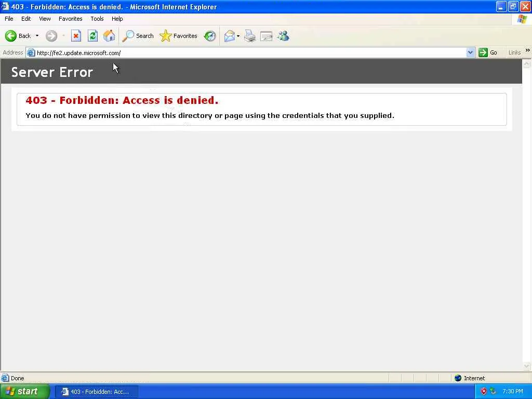The height and width of the screenshot is (399, 532).
Task: Open the Tools menu
Action: (x=97, y=19)
